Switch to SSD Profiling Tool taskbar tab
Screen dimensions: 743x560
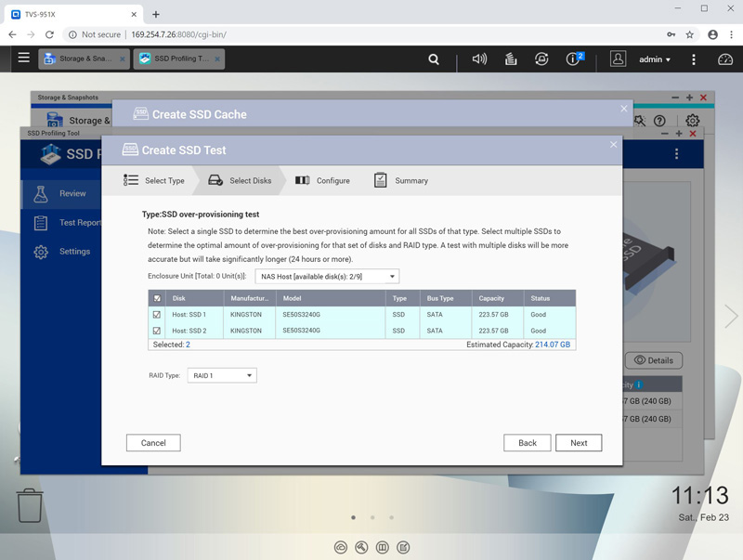click(x=178, y=59)
